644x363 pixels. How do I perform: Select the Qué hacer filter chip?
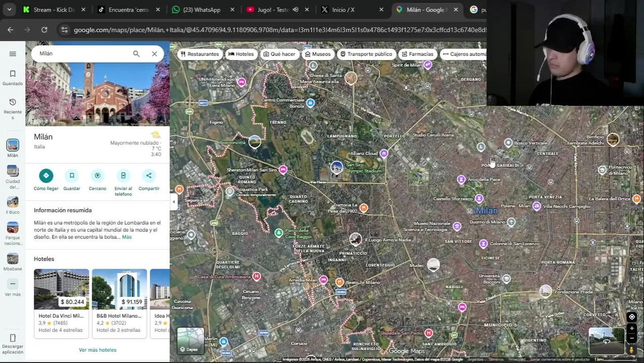pos(279,54)
